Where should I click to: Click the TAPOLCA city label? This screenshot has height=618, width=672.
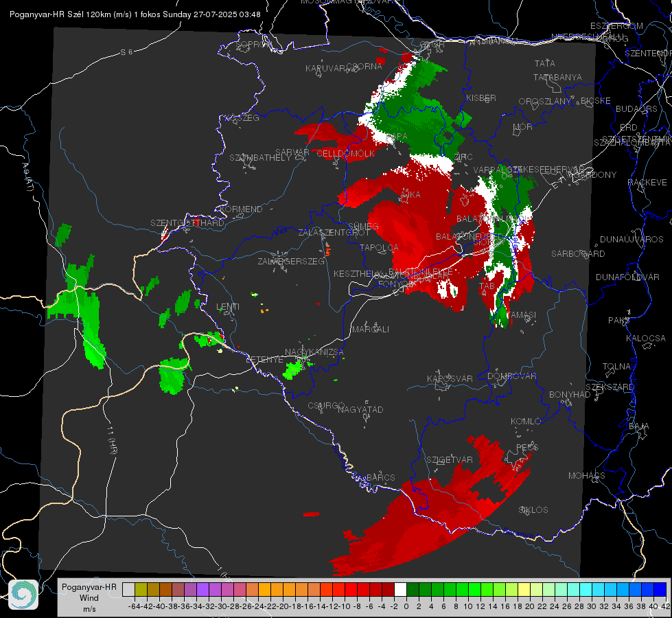[x=379, y=247]
